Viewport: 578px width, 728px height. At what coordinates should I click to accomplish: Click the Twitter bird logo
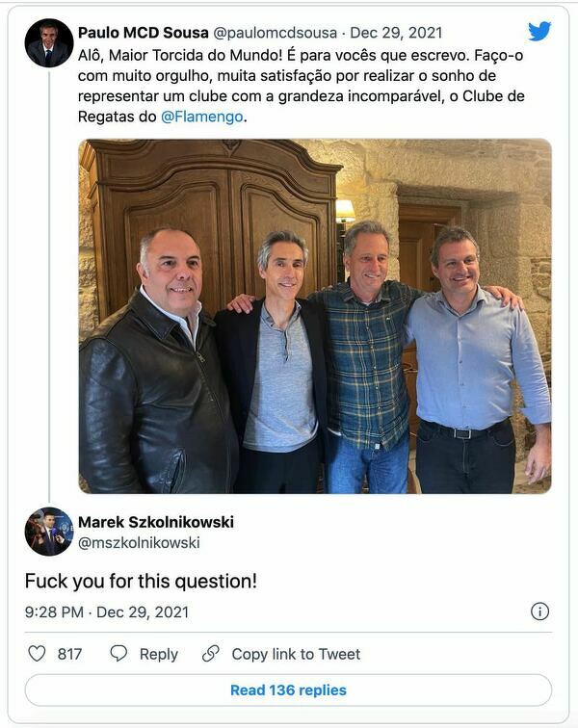point(539,32)
